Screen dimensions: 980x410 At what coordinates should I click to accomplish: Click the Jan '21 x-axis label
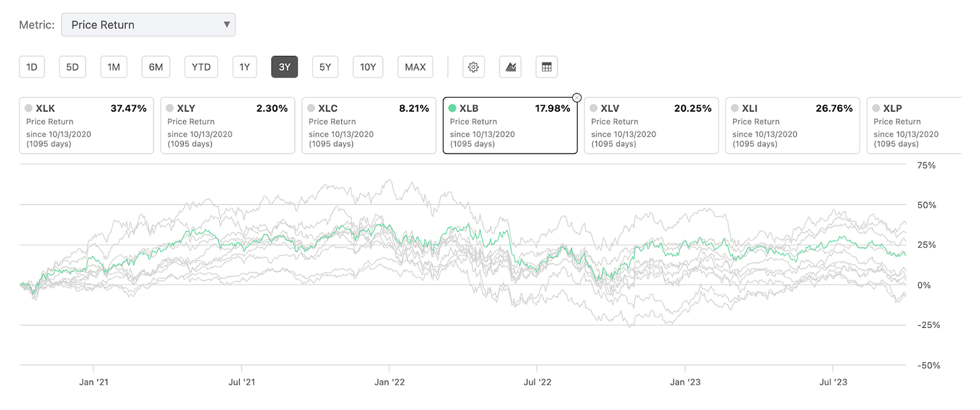coord(94,382)
